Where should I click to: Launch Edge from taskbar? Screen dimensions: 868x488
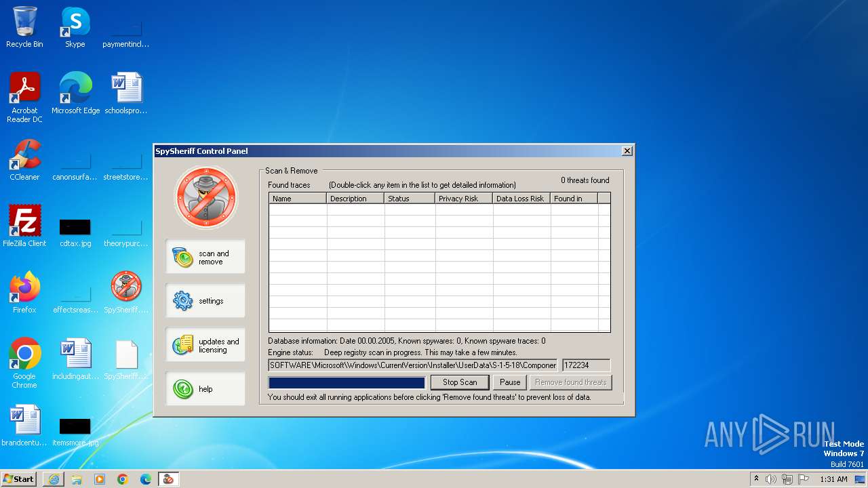click(146, 479)
